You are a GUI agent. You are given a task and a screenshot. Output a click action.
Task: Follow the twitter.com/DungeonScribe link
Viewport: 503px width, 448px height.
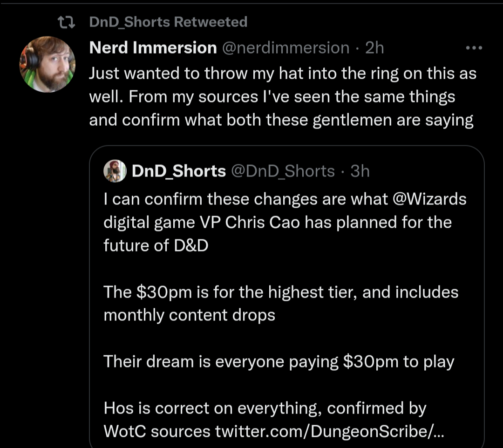[330, 431]
